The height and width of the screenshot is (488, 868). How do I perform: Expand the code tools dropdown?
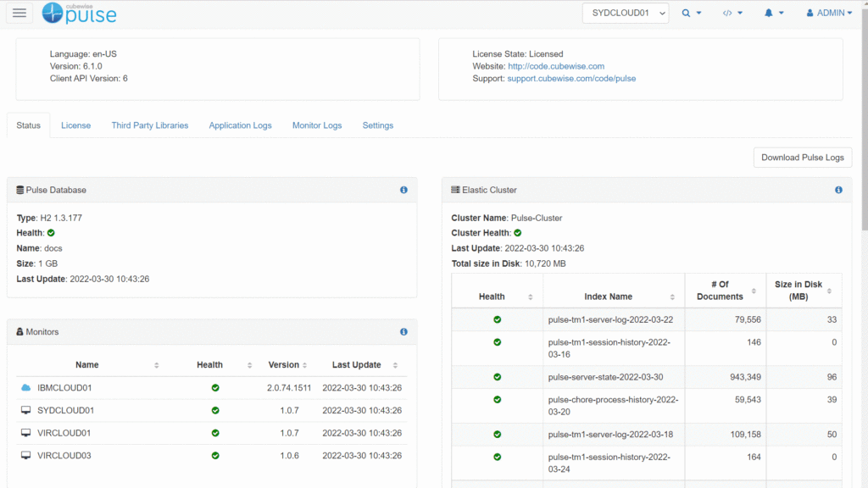[x=732, y=13]
